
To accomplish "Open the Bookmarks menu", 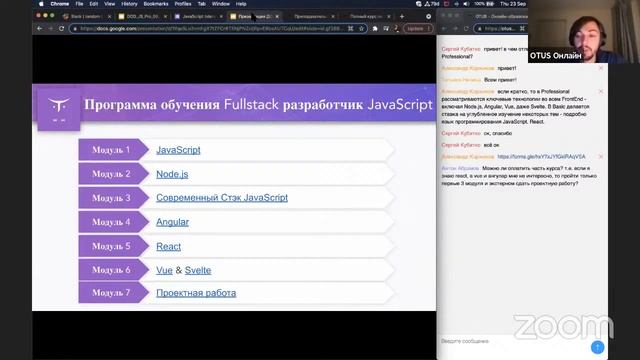I will [156, 4].
